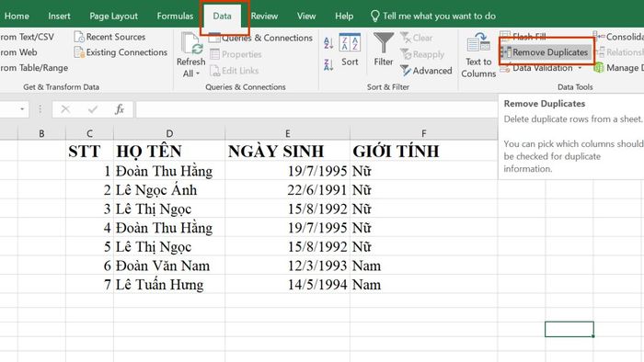The image size is (644, 362).
Task: Open the Help tab
Action: pyautogui.click(x=344, y=16)
